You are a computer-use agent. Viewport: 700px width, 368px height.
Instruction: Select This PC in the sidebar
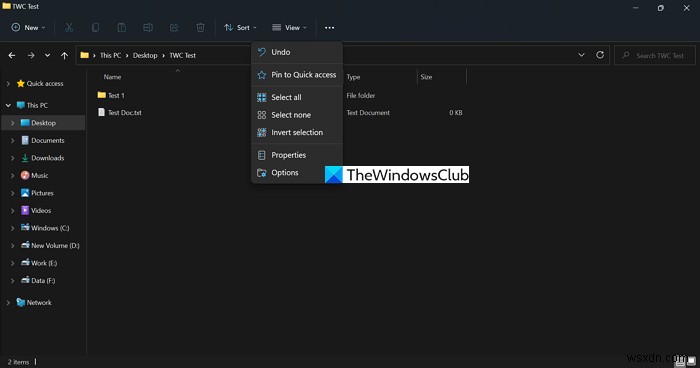[x=33, y=105]
